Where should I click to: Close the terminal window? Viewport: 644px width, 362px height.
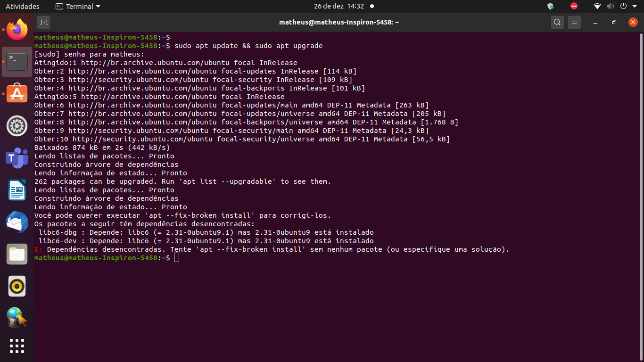(633, 22)
